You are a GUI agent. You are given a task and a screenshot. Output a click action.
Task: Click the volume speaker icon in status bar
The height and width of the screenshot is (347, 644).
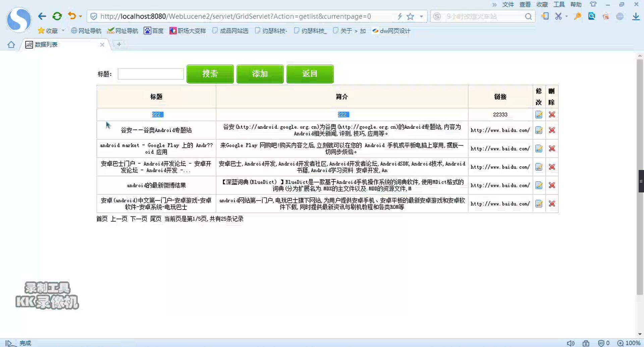(571, 343)
